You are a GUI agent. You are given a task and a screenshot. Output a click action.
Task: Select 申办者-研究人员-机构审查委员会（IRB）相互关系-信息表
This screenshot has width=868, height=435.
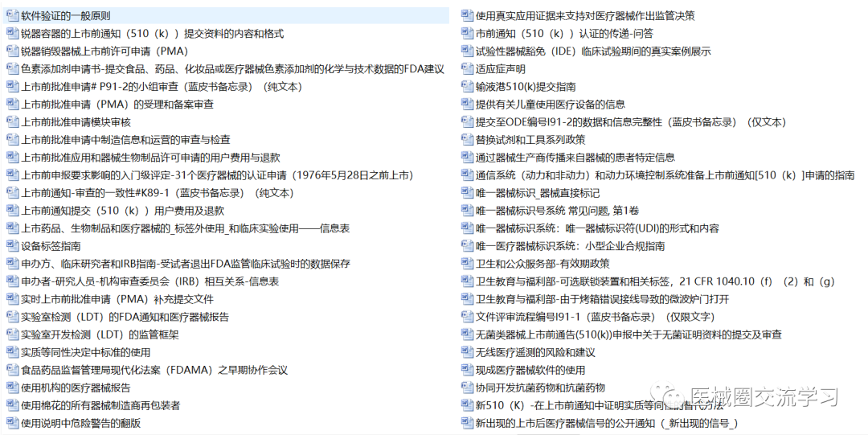150,282
